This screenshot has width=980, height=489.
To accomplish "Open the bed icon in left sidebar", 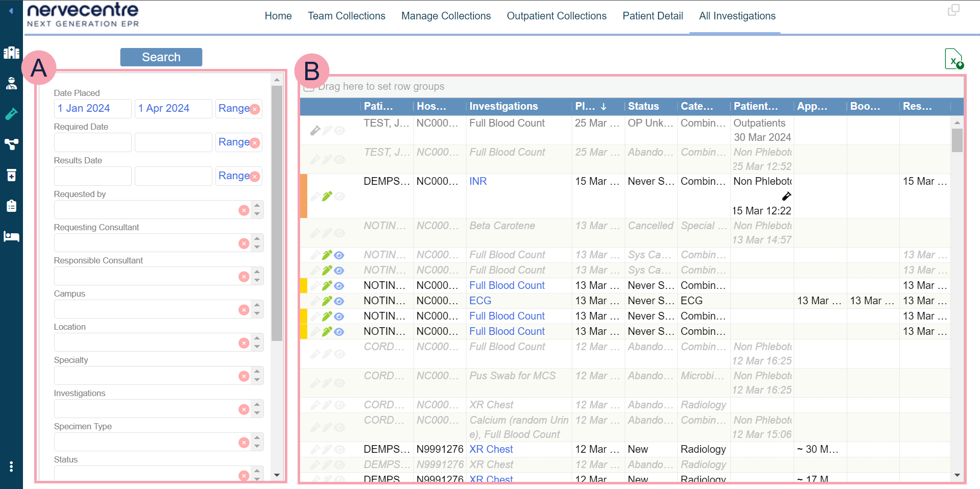I will click(x=11, y=236).
